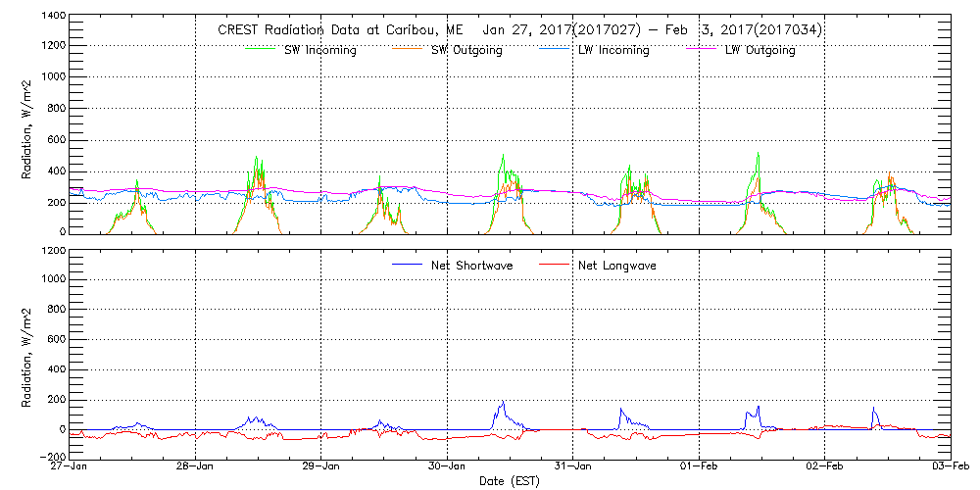
Task: Select the 27-Jan date tick label
Action: click(x=71, y=466)
